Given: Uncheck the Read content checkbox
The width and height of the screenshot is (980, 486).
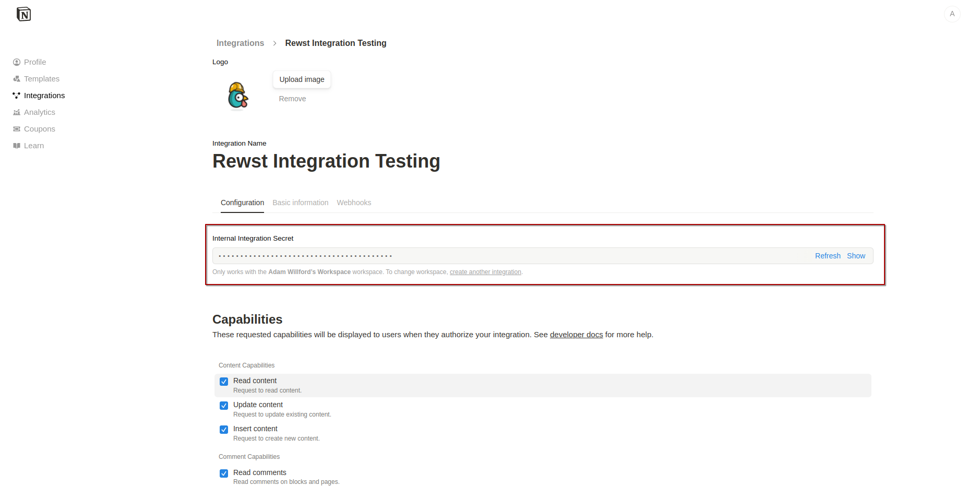Looking at the screenshot, I should click(x=224, y=382).
